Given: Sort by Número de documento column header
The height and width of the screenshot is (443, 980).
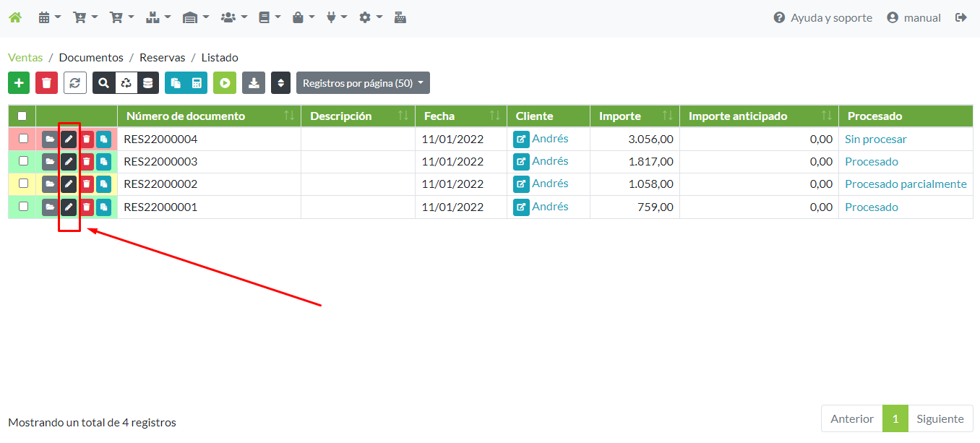Looking at the screenshot, I should pyautogui.click(x=186, y=116).
